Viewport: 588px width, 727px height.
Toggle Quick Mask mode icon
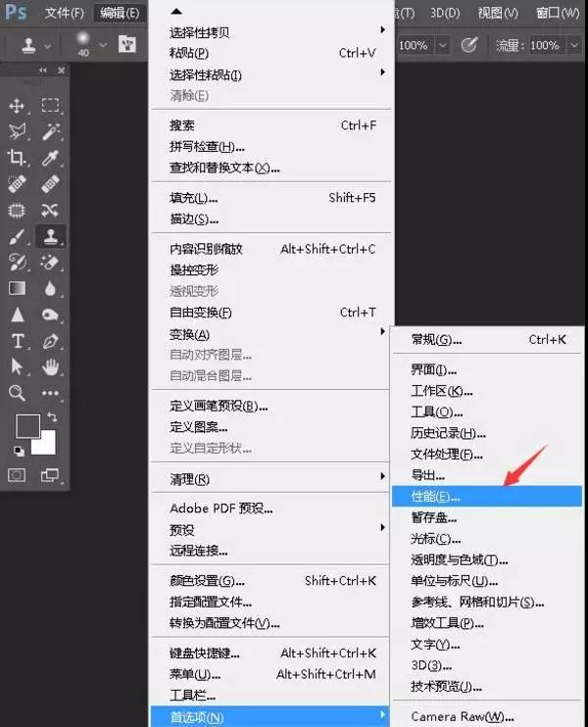click(x=17, y=474)
